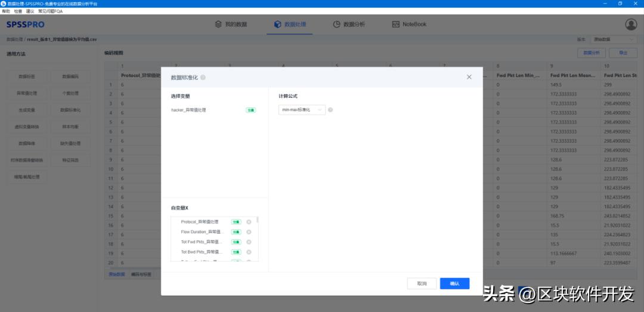644x312 pixels.
Task: Switch to 数据分析 top tab
Action: pos(349,24)
